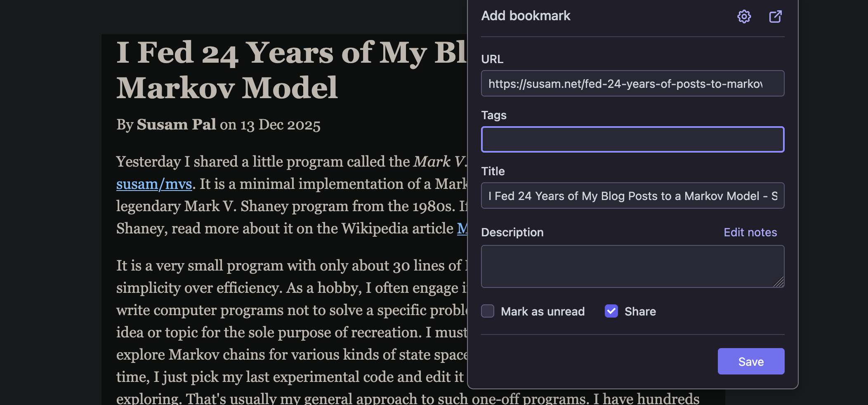Open linkding in a new tab icon
This screenshot has height=405, width=868.
(776, 16)
